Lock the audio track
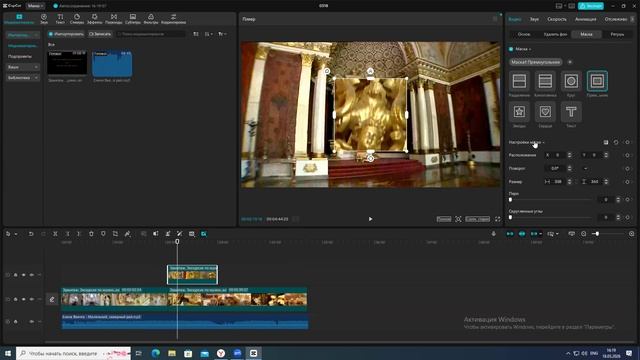640x360 pixels. [16, 322]
